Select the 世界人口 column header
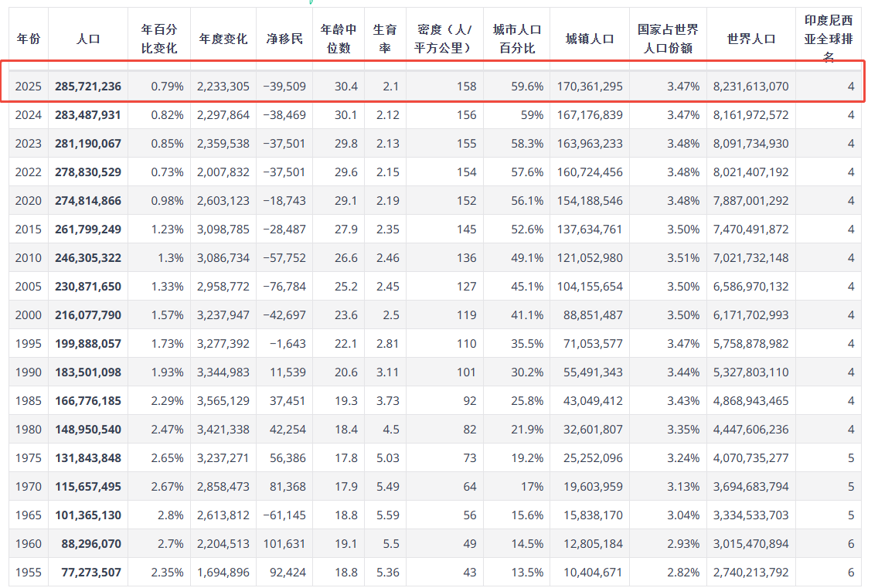This screenshot has width=878, height=588. point(751,39)
